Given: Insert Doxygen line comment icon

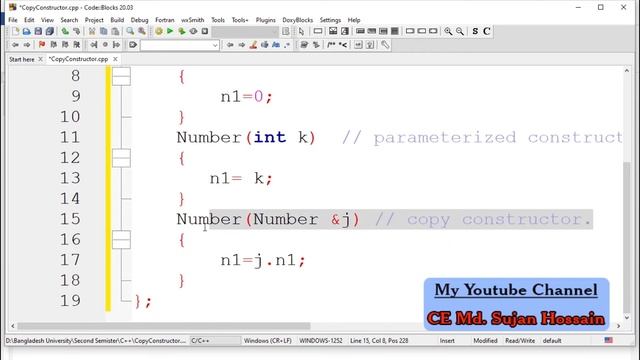Looking at the screenshot, I should click(343, 45).
